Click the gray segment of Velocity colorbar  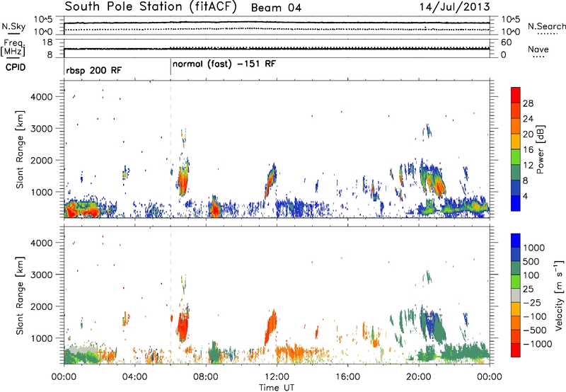[516, 296]
